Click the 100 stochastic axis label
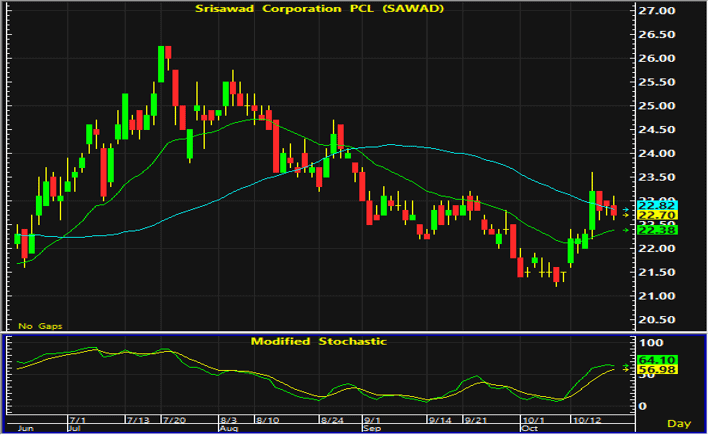Image resolution: width=709 pixels, height=435 pixels. point(651,343)
